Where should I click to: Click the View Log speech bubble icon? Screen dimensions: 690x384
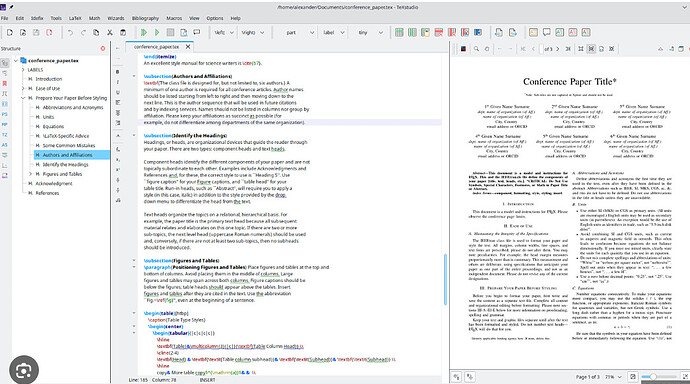197,33
